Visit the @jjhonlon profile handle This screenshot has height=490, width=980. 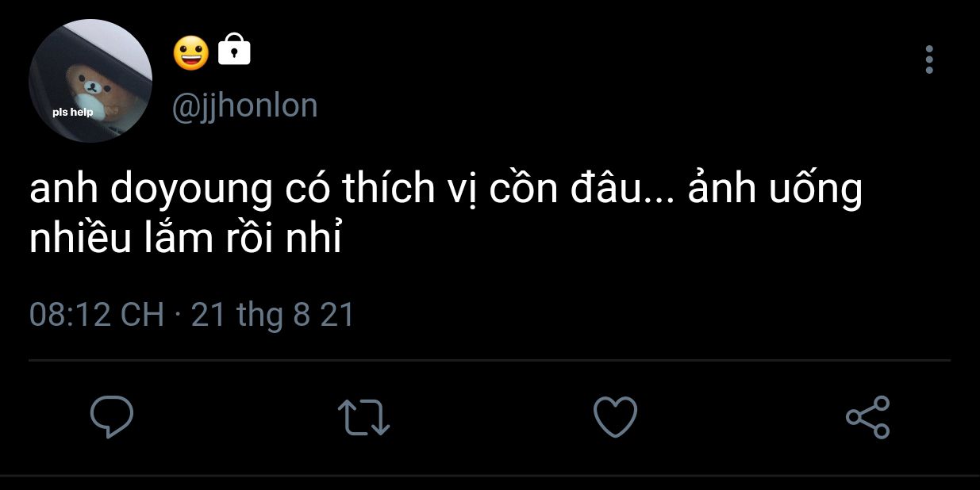point(245,106)
